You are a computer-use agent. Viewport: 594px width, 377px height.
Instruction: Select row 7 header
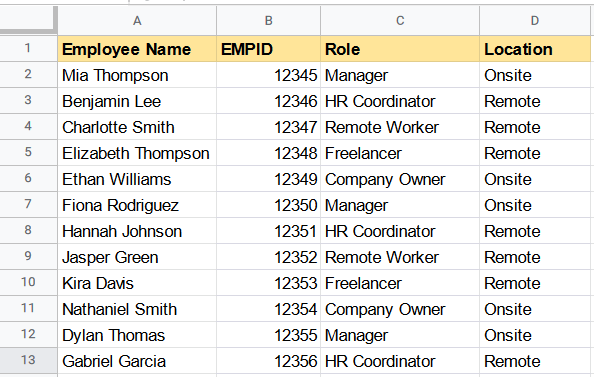click(28, 205)
